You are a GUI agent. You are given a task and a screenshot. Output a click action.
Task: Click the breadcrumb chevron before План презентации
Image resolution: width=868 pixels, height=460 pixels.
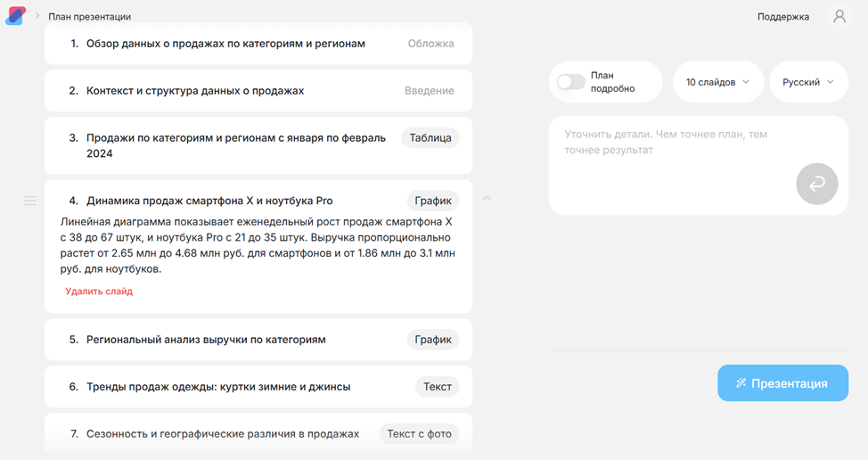pos(37,16)
